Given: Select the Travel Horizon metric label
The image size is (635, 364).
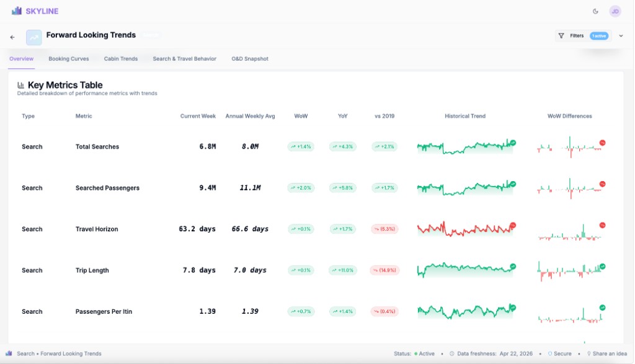Looking at the screenshot, I should coord(97,229).
